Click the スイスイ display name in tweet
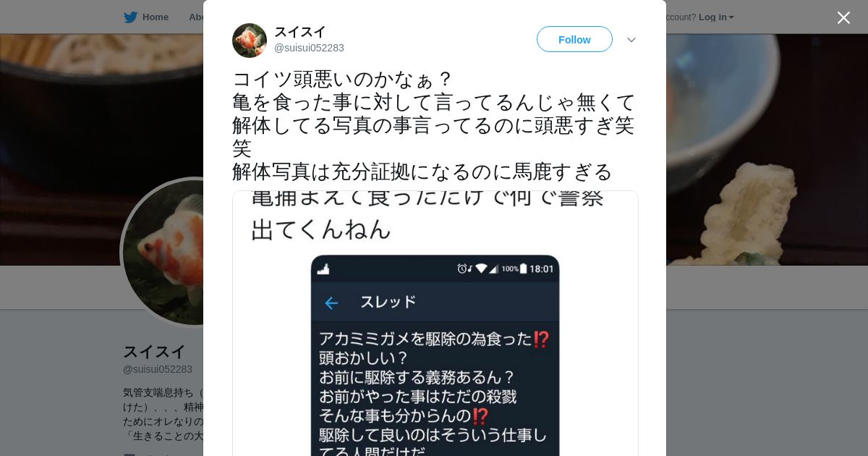The width and height of the screenshot is (868, 456). (300, 32)
